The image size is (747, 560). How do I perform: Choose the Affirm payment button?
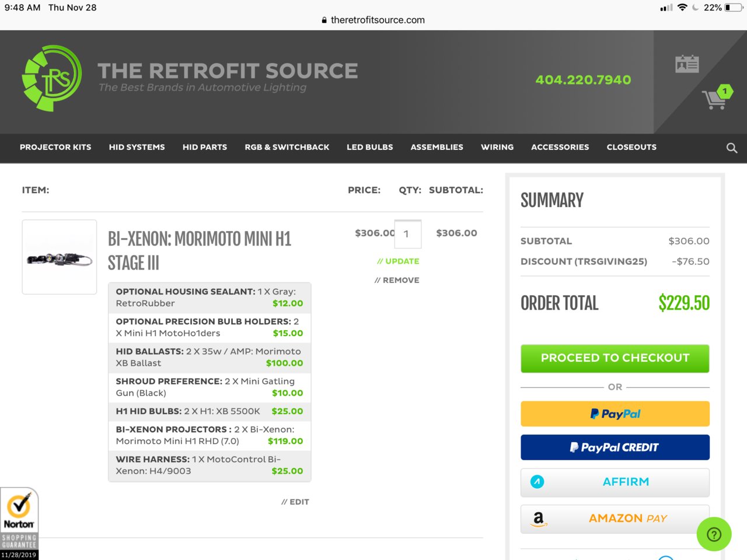coord(615,482)
